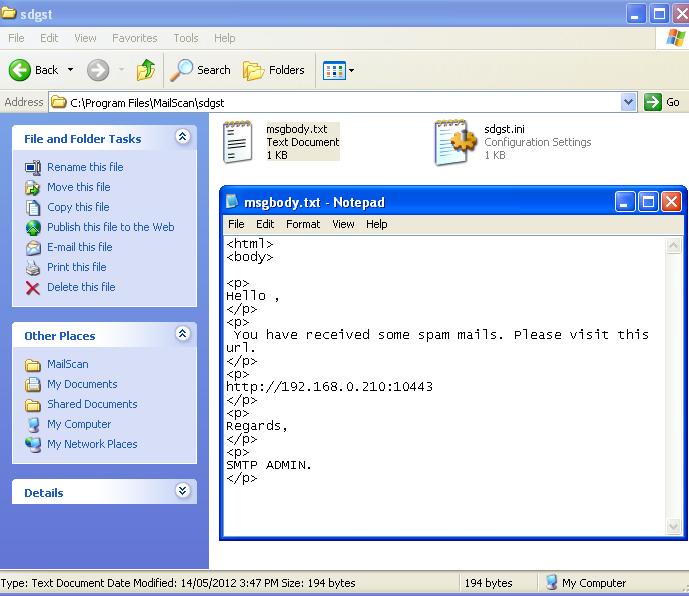Click Notepad's scrollbar down arrow

(x=673, y=526)
